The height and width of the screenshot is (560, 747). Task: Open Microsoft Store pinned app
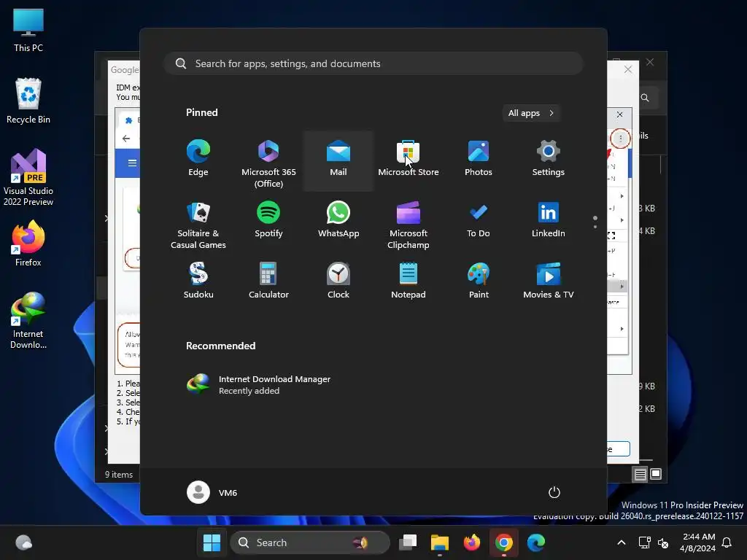[x=409, y=159]
